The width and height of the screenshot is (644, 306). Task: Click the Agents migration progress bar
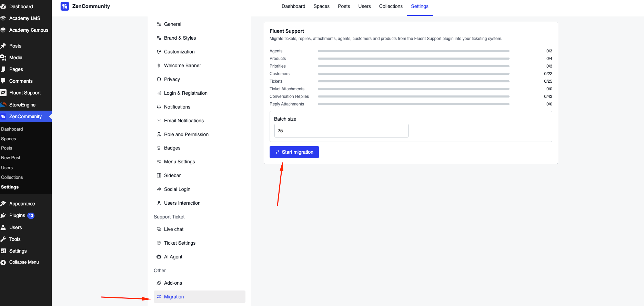tap(413, 51)
